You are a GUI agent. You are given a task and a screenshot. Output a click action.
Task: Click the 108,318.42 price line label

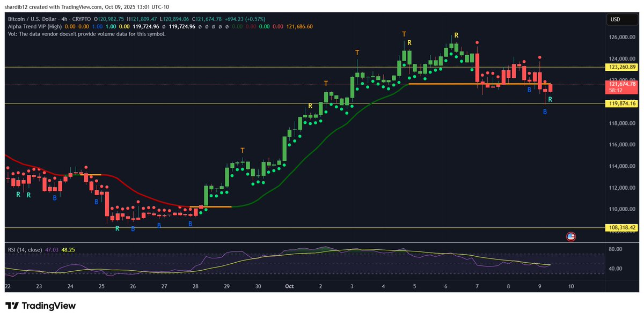(x=622, y=227)
